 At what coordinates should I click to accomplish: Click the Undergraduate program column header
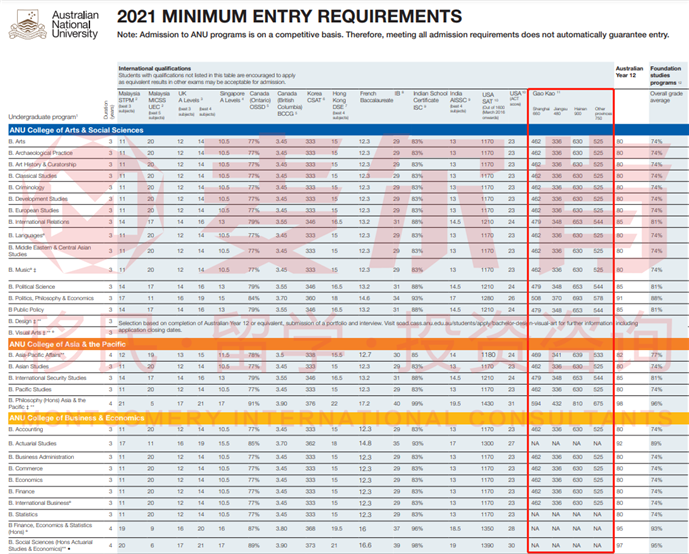(x=43, y=117)
